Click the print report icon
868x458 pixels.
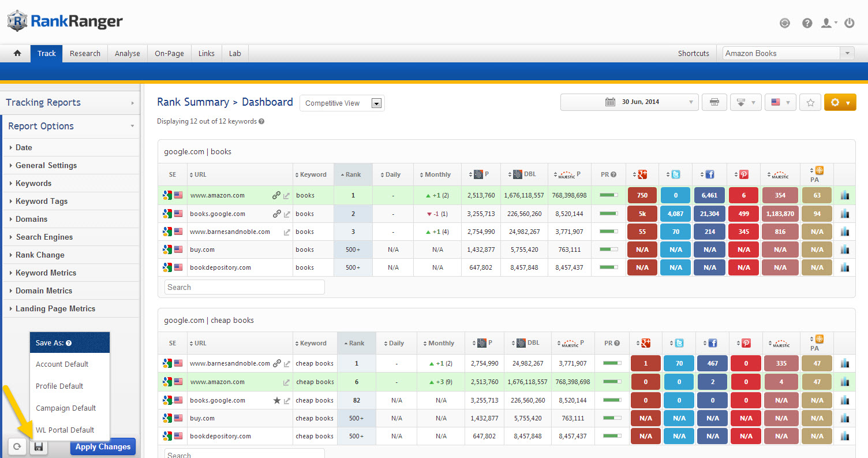pyautogui.click(x=714, y=102)
